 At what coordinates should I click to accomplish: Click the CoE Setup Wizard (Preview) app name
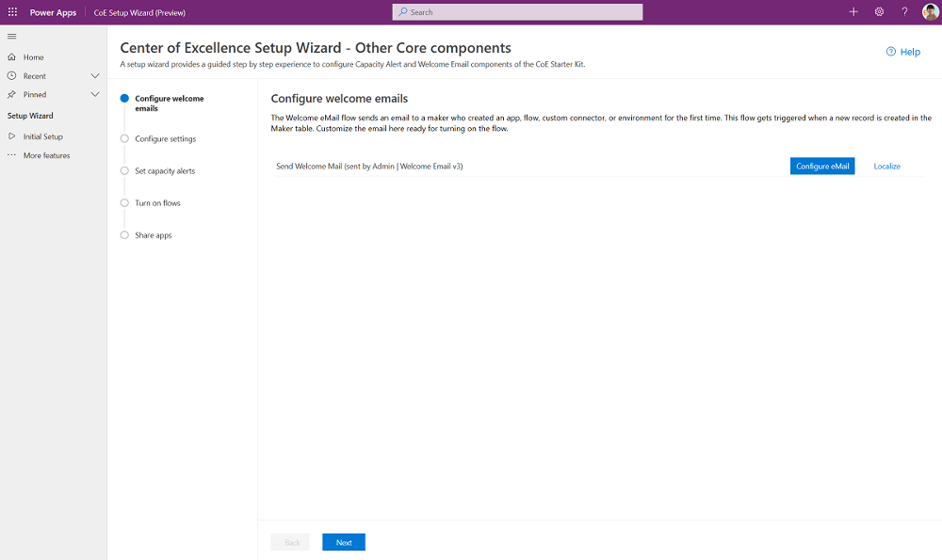[139, 12]
